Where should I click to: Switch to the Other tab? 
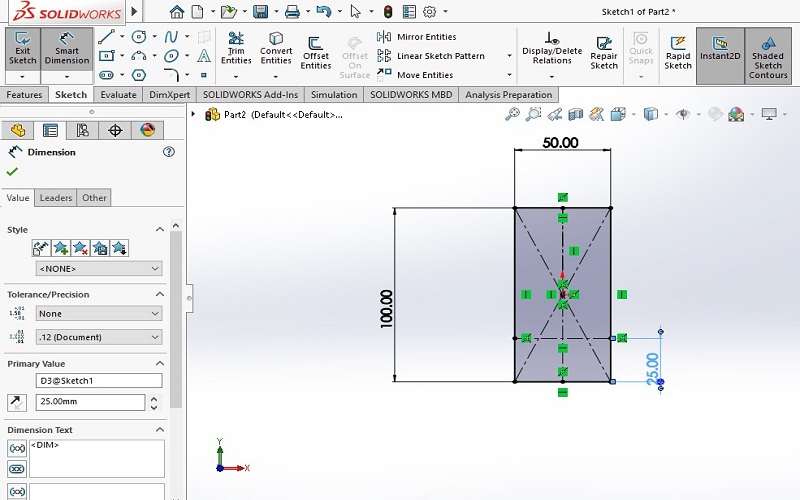(94, 198)
